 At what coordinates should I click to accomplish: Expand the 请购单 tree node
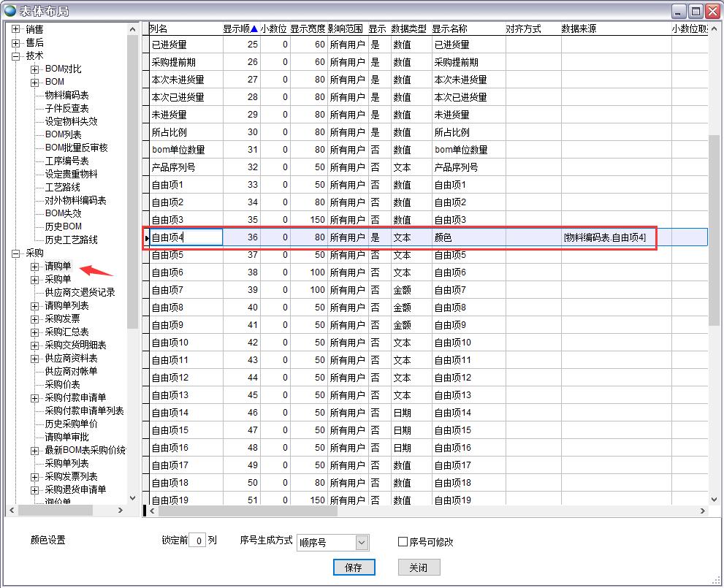(34, 267)
